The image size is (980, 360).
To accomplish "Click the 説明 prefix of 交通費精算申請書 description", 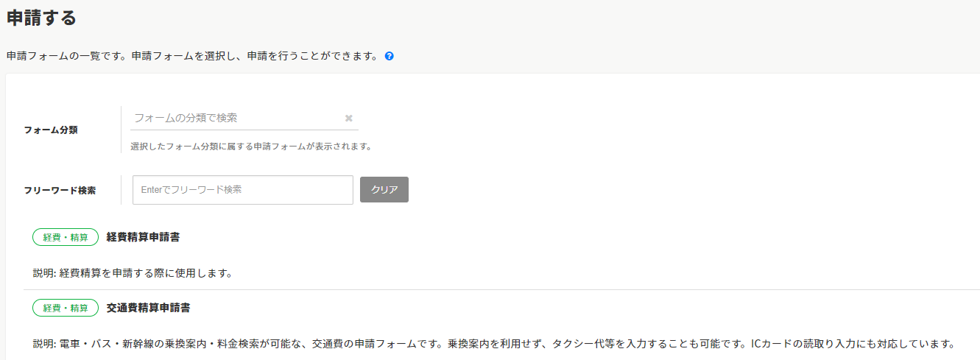I will coord(44,344).
